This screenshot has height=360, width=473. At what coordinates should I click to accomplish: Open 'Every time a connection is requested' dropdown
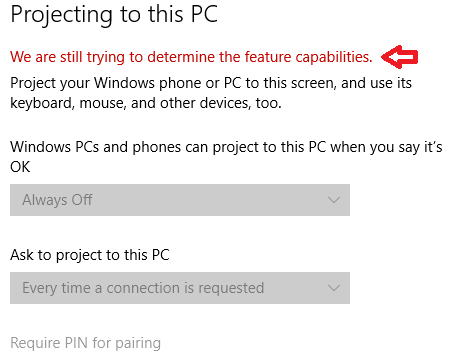point(180,288)
